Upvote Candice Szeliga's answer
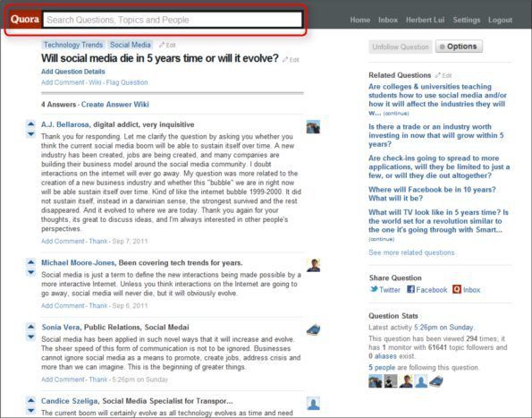The image size is (532, 418). click(31, 400)
